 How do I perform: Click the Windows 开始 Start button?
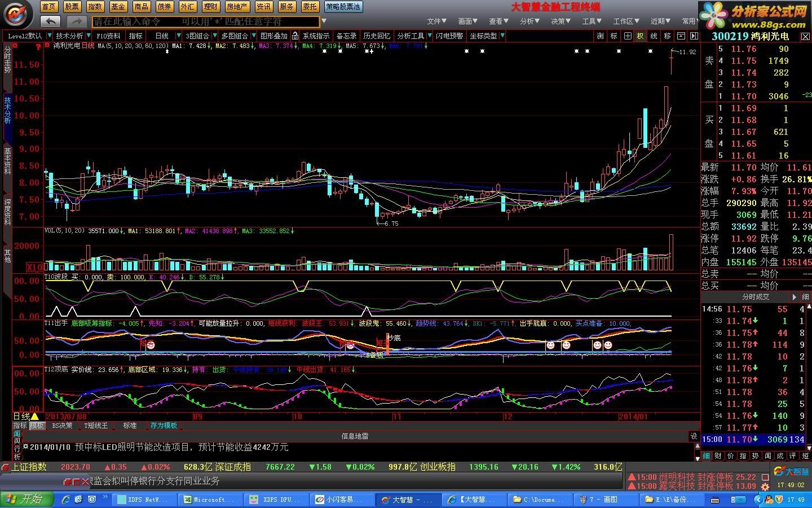click(x=27, y=499)
